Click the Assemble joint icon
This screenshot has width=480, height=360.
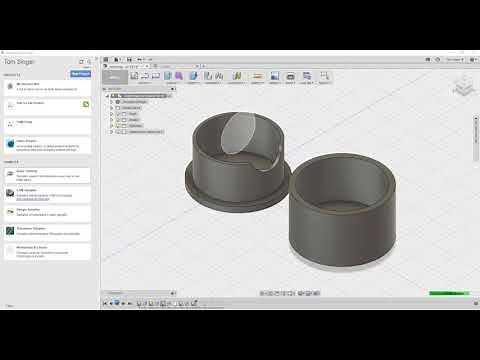[219, 76]
